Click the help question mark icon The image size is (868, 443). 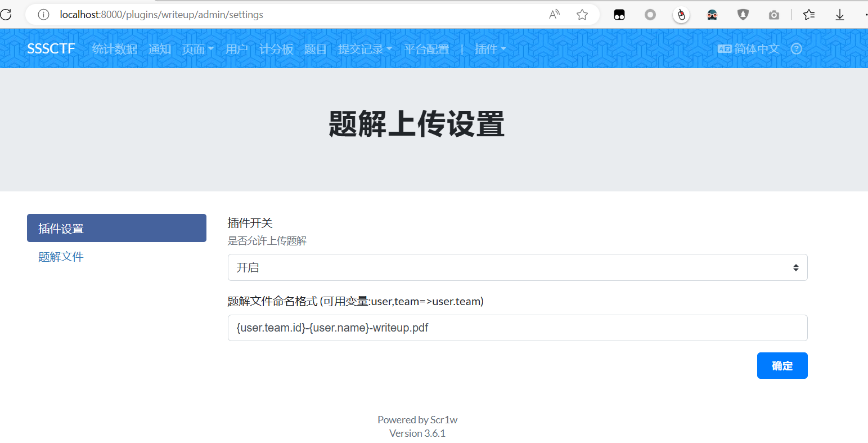(x=796, y=49)
